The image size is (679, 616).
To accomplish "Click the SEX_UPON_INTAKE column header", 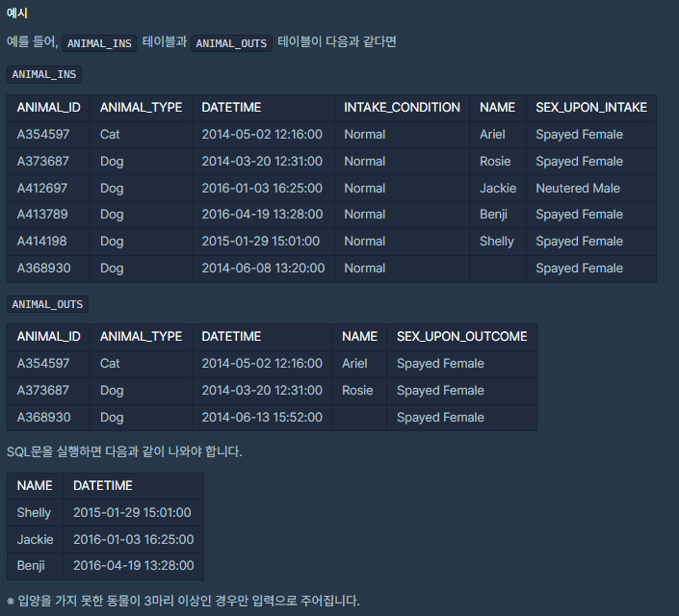I will (591, 108).
